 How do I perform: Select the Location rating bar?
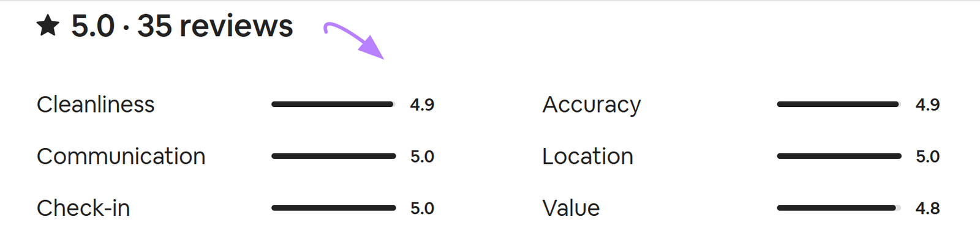coord(839,157)
